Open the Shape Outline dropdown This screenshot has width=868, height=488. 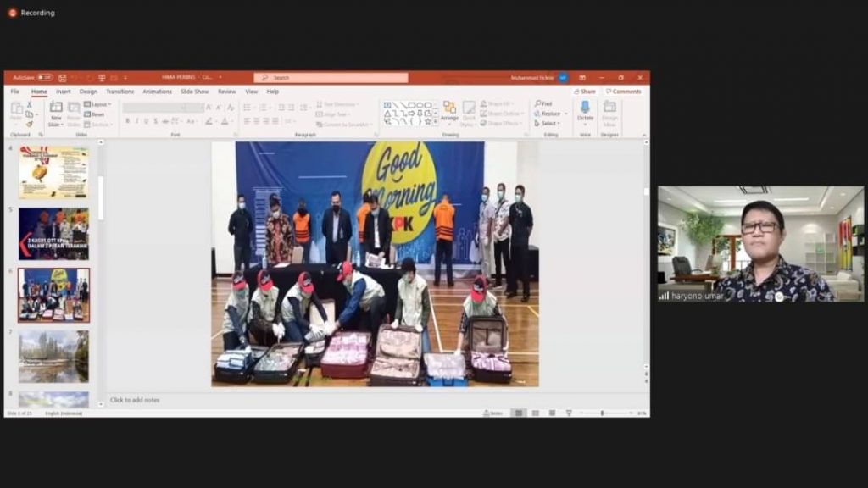(x=502, y=114)
